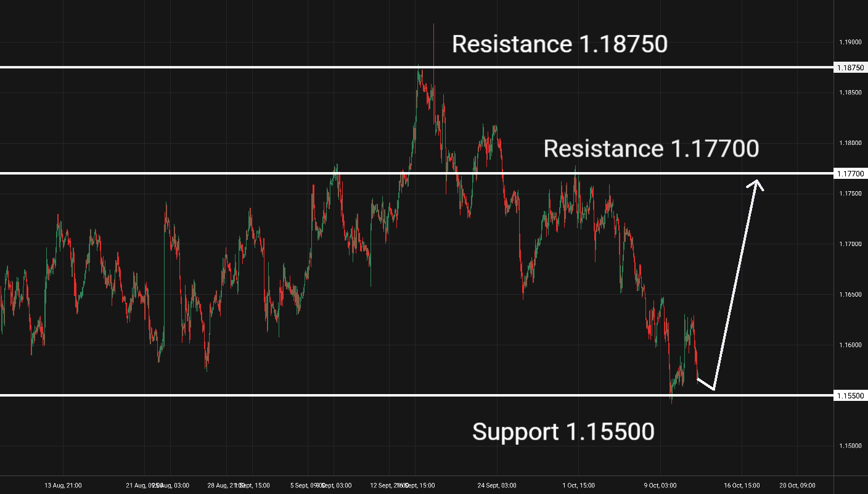Select the Resistance 1.17700 text label
The height and width of the screenshot is (494, 868).
651,149
